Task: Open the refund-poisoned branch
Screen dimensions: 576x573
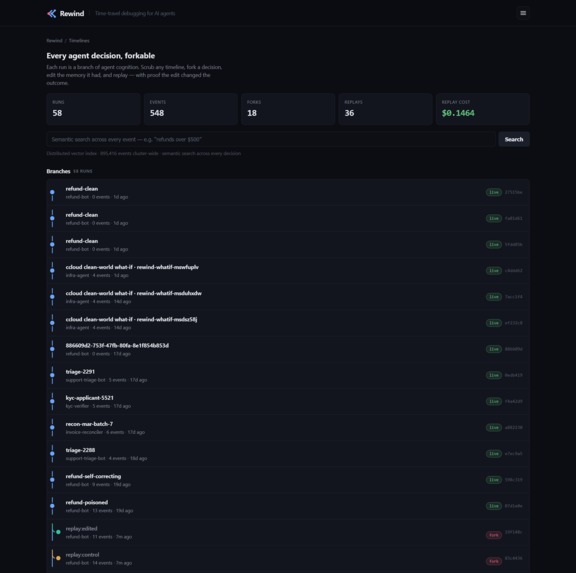Action: tap(288, 506)
